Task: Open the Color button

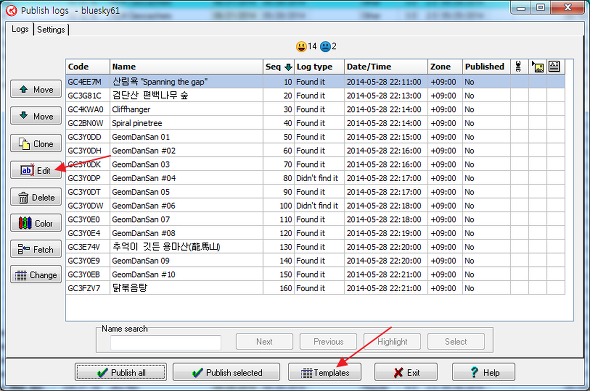Action: point(36,223)
